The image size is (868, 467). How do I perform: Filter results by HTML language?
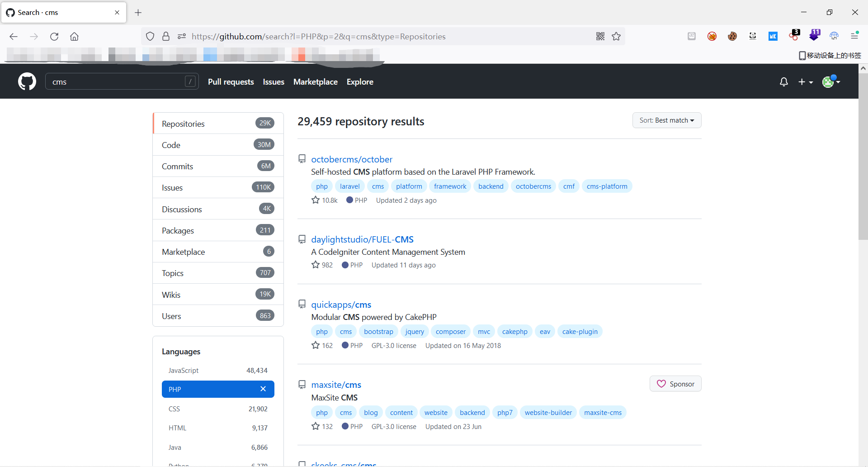(x=218, y=428)
